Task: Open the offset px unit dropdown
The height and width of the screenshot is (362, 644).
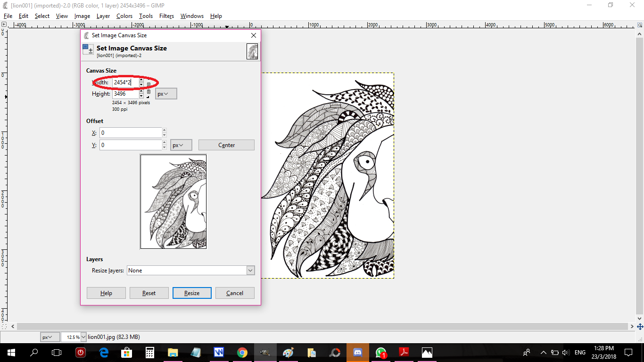Action: (181, 145)
